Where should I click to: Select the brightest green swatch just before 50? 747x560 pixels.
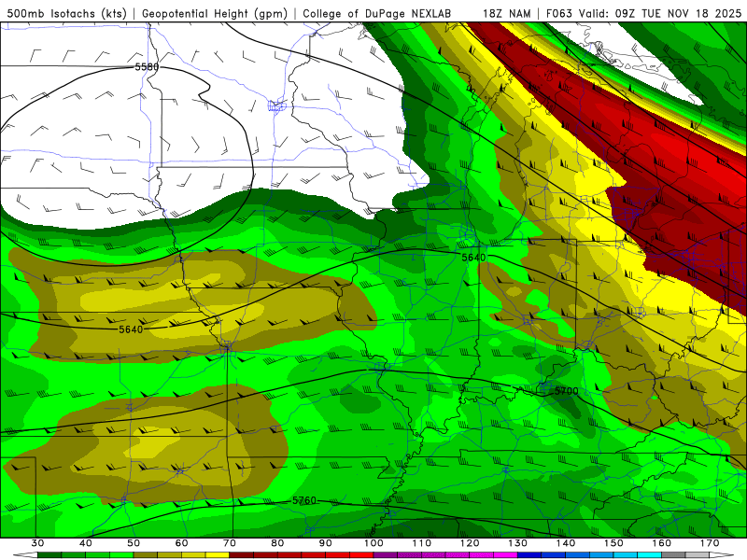[x=121, y=555]
